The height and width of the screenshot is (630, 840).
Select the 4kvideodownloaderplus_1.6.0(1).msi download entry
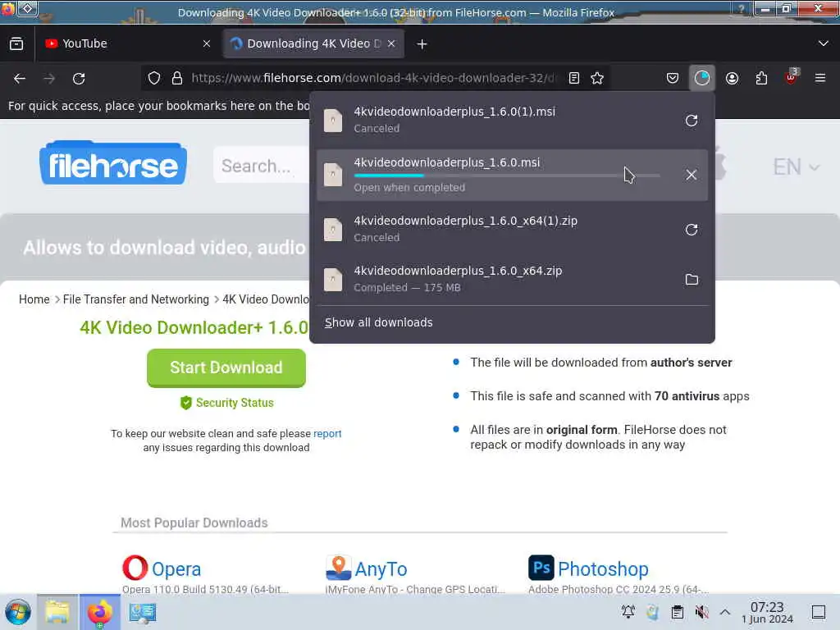512,120
